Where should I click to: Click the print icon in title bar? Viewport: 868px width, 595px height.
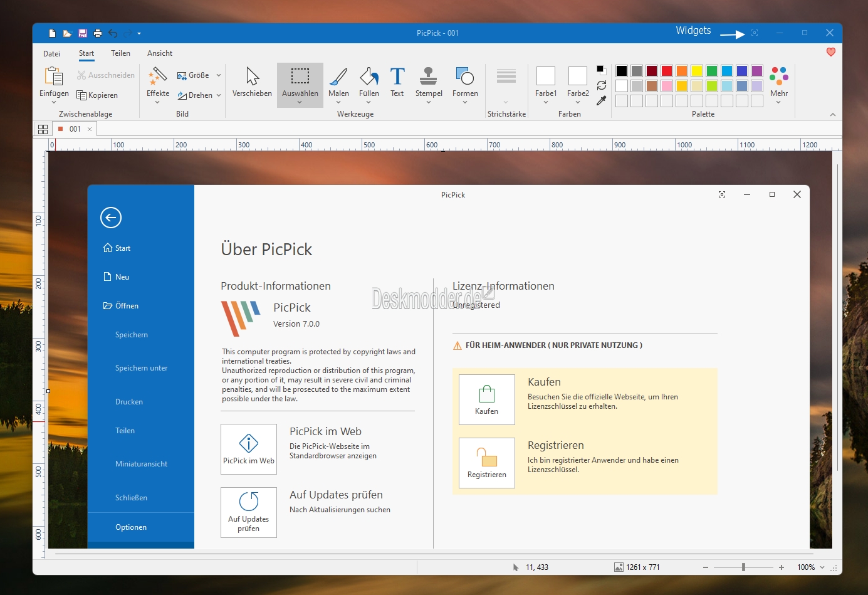98,33
